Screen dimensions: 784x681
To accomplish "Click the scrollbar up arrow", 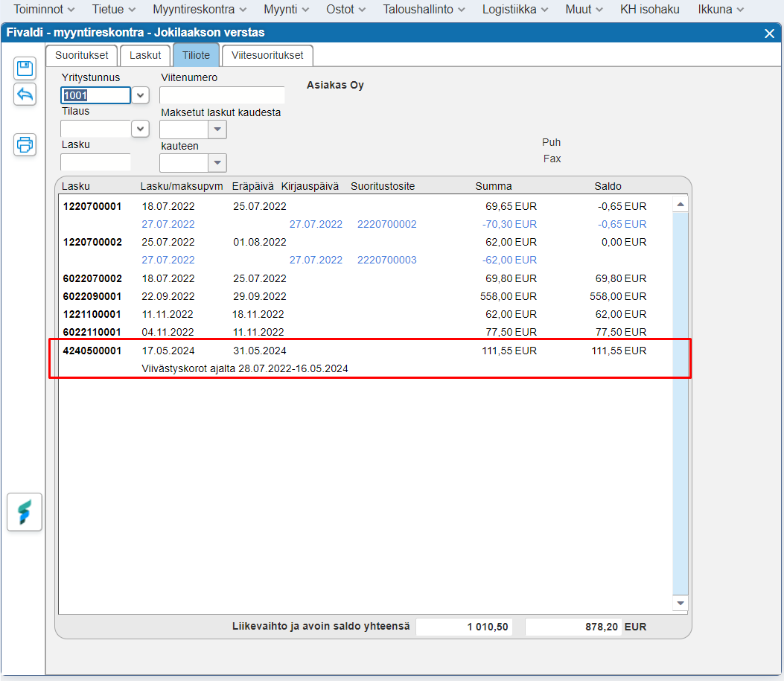I will [680, 204].
